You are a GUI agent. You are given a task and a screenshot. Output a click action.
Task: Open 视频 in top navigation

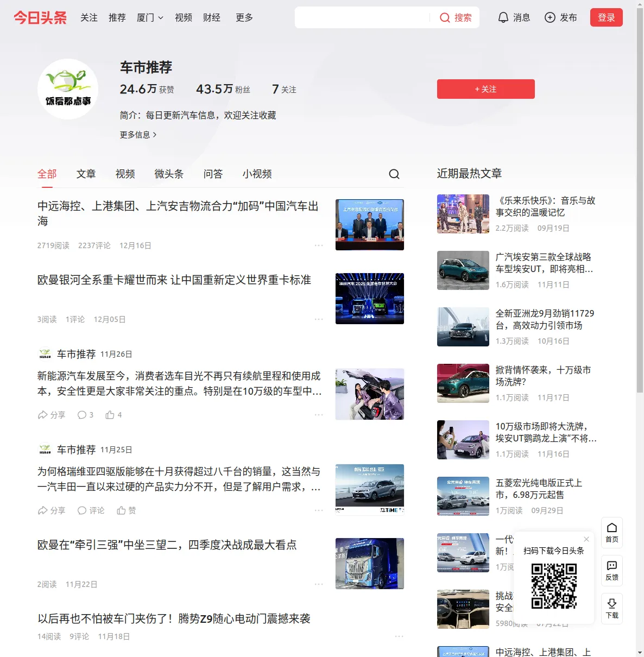pos(184,17)
